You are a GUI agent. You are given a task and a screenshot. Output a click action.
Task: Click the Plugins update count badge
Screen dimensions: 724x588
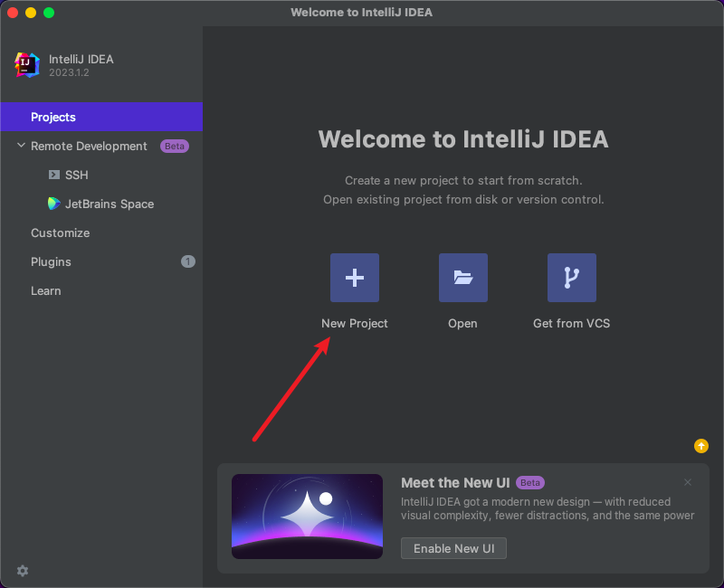(x=188, y=261)
